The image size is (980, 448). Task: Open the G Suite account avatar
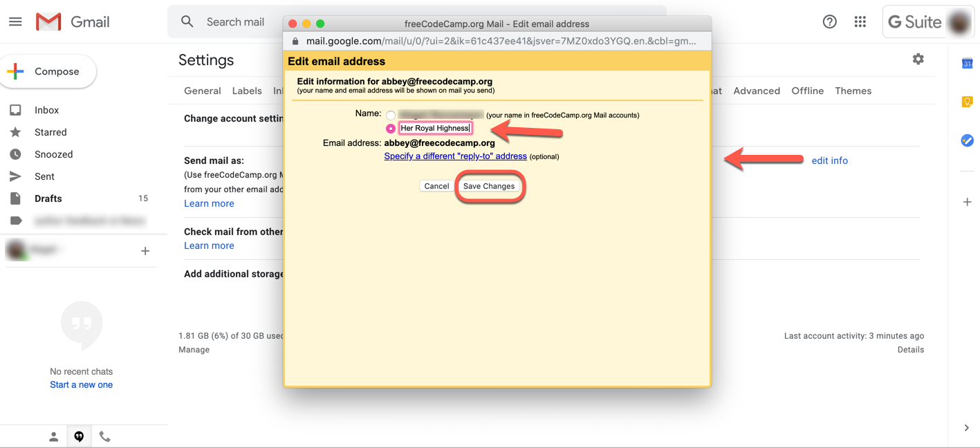point(959,22)
